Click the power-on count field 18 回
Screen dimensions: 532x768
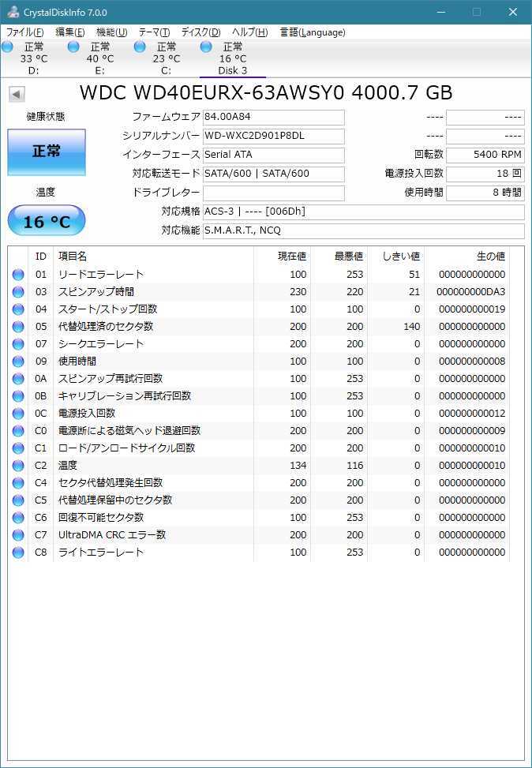click(x=485, y=174)
